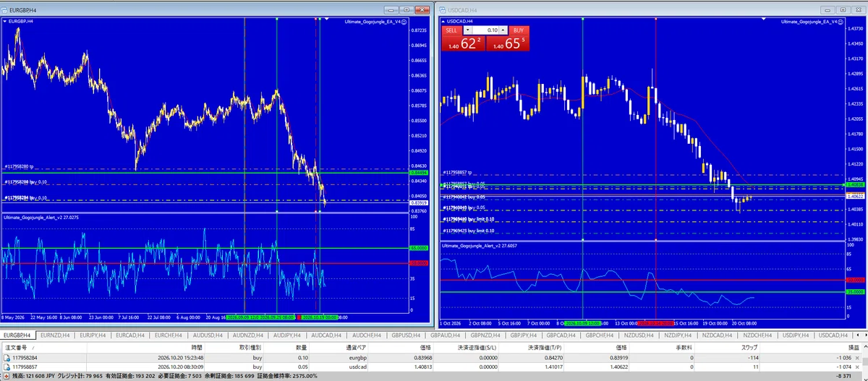This screenshot has height=381, width=868.
Task: Go to the NZDCHF,H4 chart tab
Action: (757, 335)
